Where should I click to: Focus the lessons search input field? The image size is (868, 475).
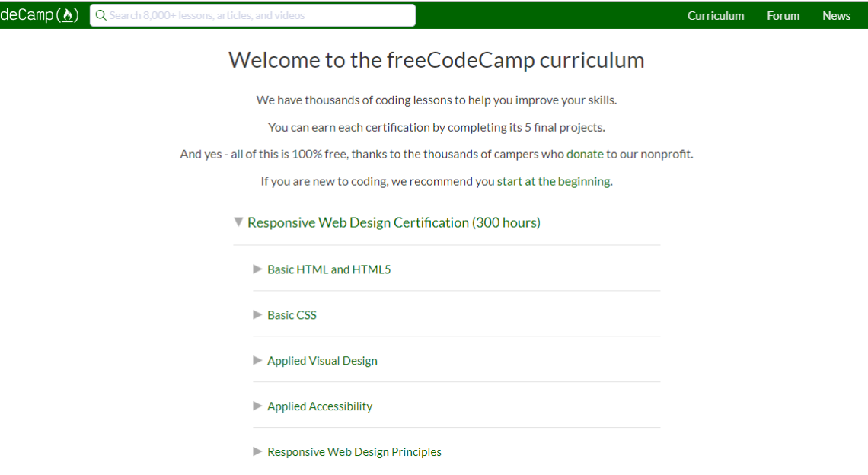click(x=259, y=15)
